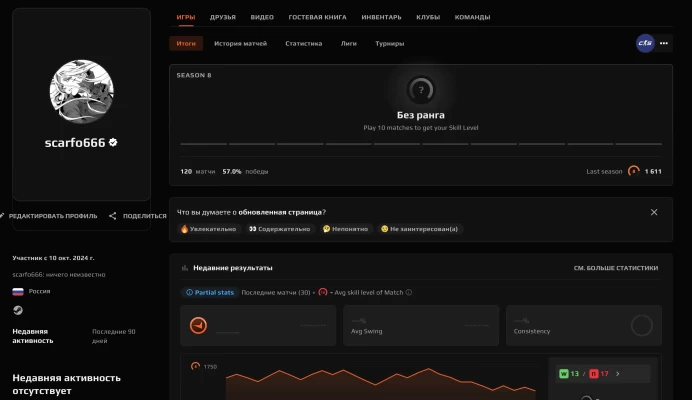Open the КОМАНДЫ tab
The image size is (692, 400).
pos(472,17)
